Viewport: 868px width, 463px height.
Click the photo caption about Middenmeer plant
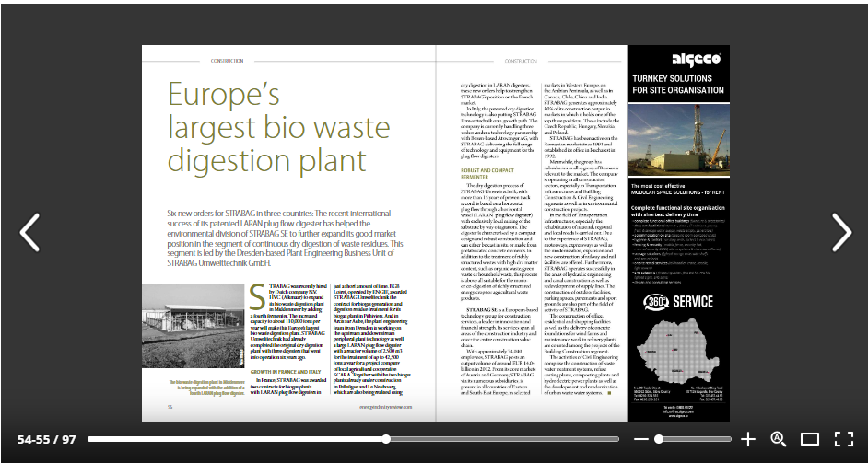[x=207, y=388]
